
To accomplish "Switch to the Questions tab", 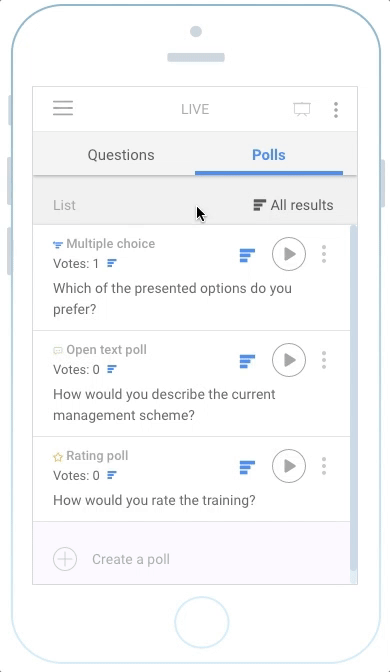I will tap(121, 155).
